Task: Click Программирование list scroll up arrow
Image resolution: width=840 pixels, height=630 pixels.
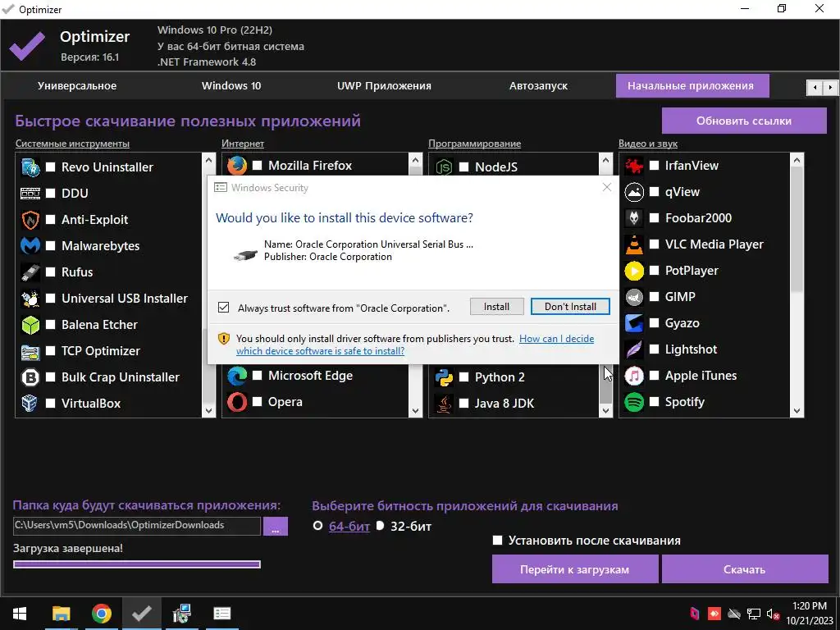Action: pos(605,160)
